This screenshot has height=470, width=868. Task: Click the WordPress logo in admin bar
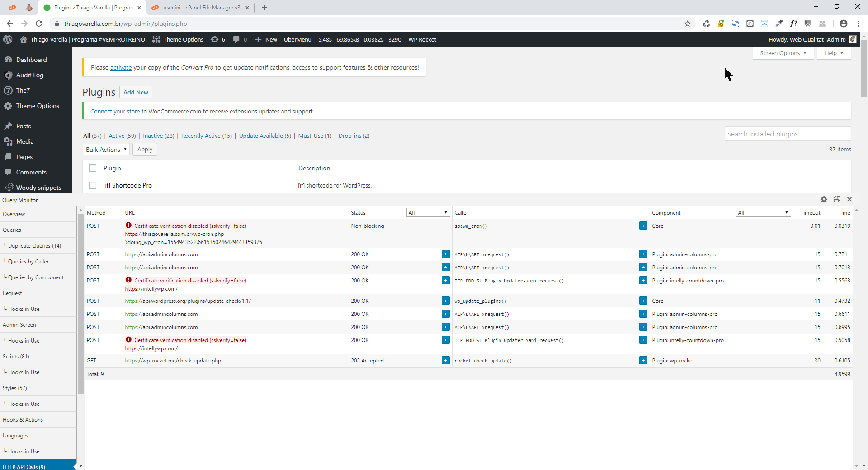[x=8, y=39]
